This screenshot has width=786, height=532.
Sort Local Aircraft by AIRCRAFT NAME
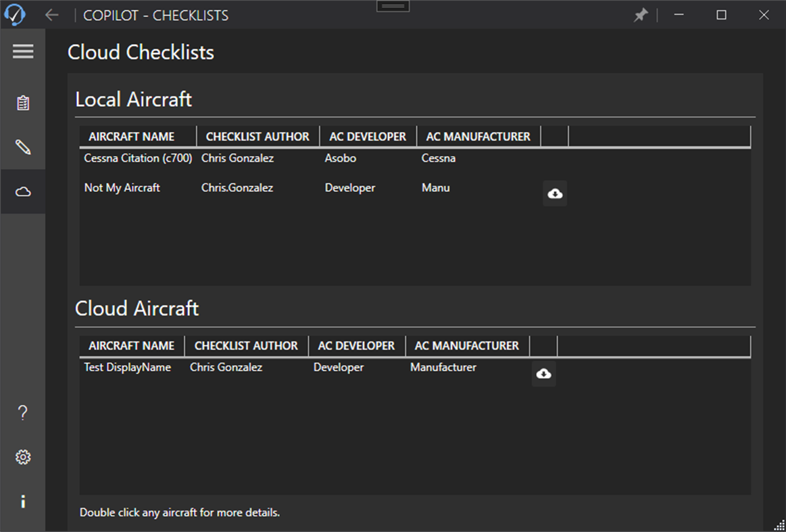pyautogui.click(x=132, y=136)
